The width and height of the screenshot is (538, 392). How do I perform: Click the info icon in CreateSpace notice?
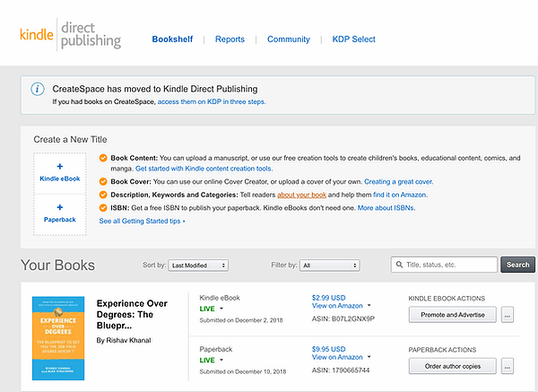pyautogui.click(x=38, y=89)
